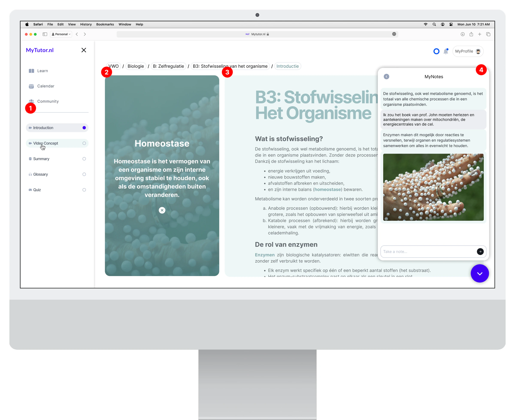The height and width of the screenshot is (420, 515).
Task: Show Safari downloads
Action: tap(462, 34)
